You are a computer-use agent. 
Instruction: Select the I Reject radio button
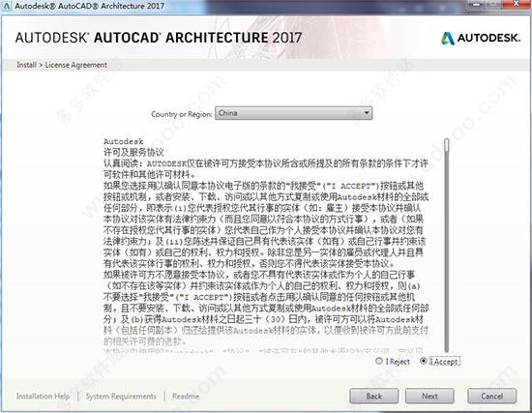379,361
